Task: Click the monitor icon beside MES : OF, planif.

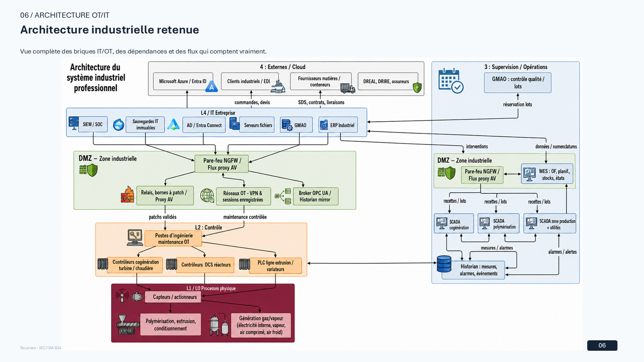Action: pos(529,174)
